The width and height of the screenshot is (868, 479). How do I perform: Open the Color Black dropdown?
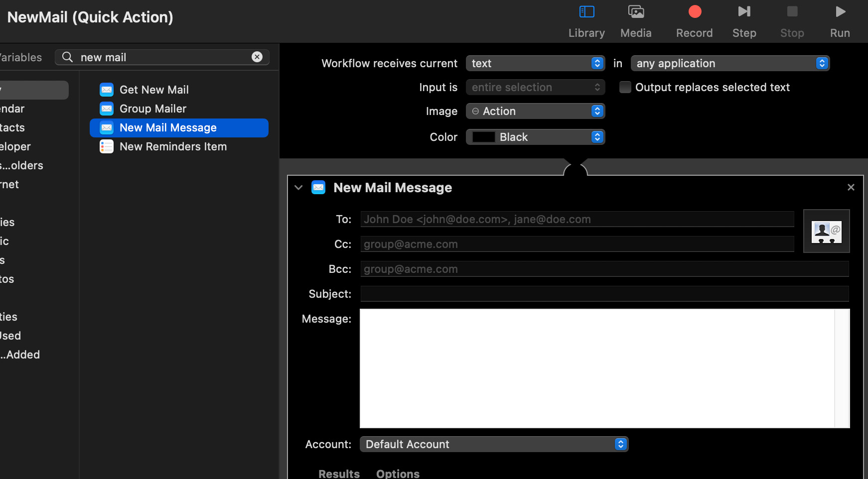(536, 137)
